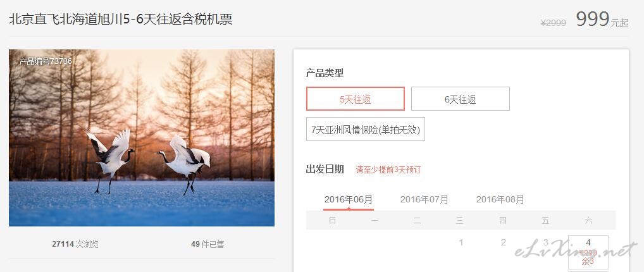Select the 5天往返 product type
The height and width of the screenshot is (272, 644).
pyautogui.click(x=356, y=99)
